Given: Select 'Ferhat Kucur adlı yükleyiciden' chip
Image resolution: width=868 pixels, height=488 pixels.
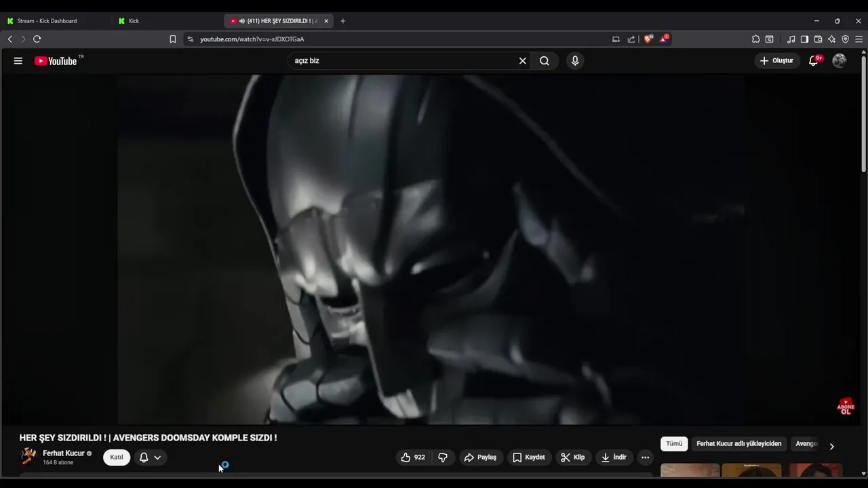Looking at the screenshot, I should [x=739, y=444].
